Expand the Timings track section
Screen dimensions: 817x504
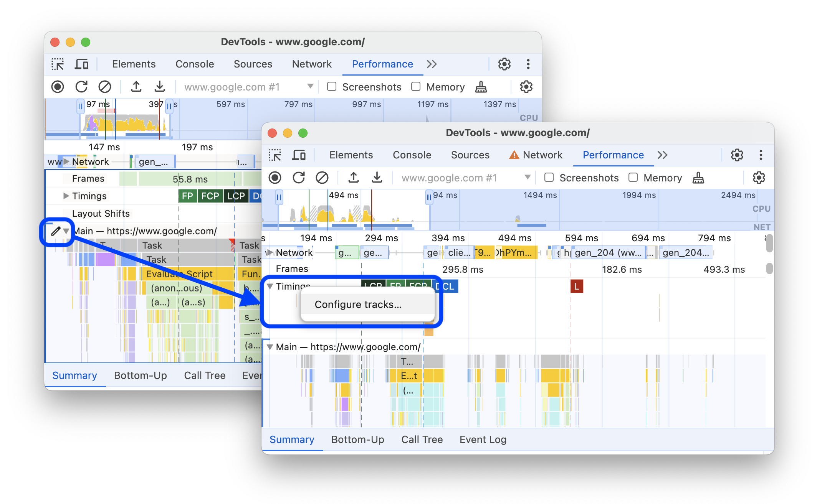click(272, 287)
